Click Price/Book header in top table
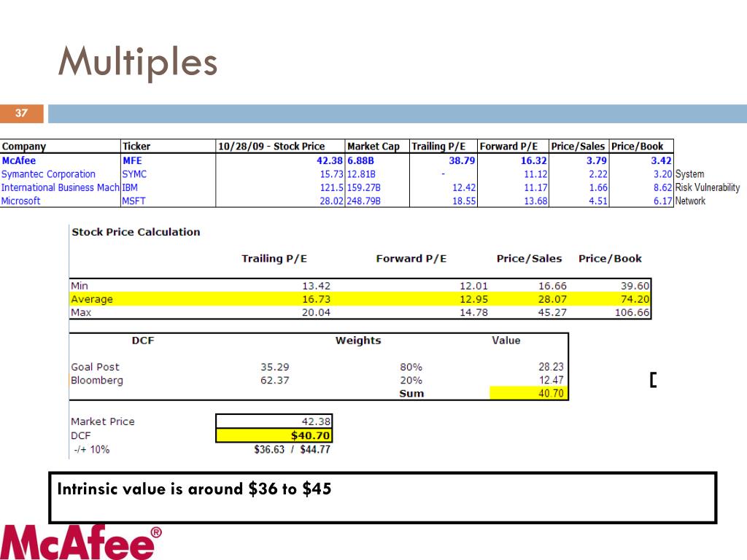 point(637,146)
